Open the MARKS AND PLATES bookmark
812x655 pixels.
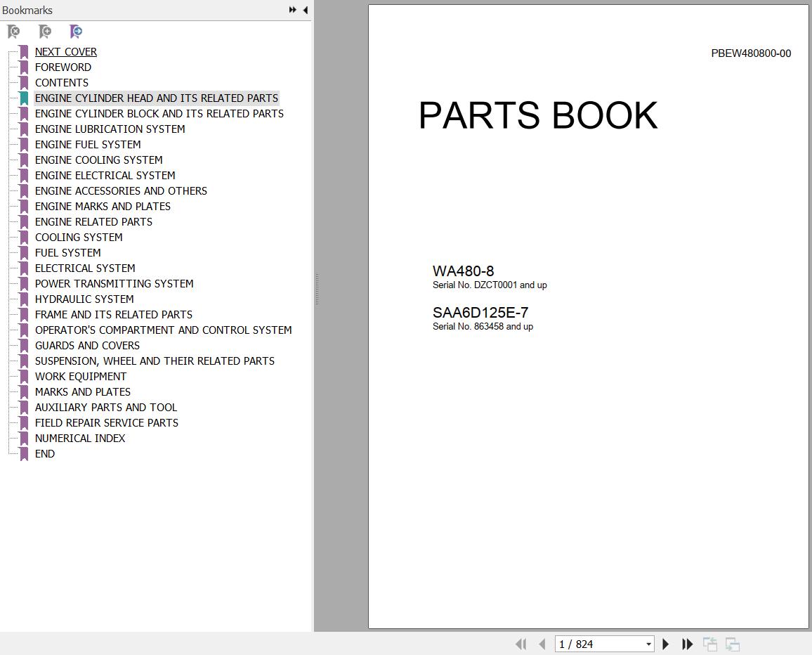click(83, 391)
